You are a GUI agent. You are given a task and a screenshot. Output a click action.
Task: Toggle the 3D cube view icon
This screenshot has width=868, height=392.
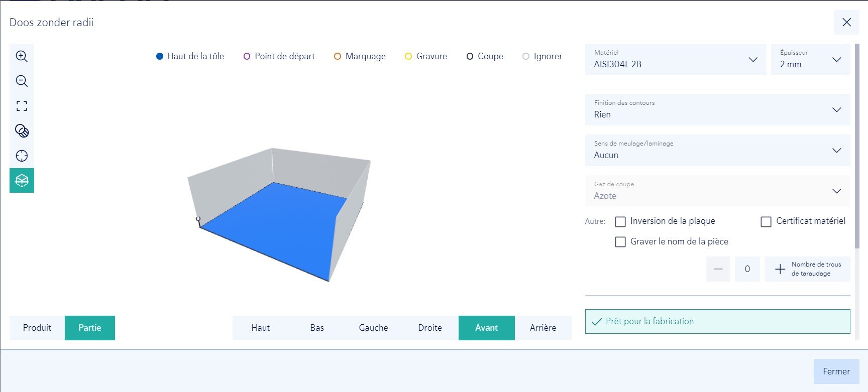(x=22, y=180)
